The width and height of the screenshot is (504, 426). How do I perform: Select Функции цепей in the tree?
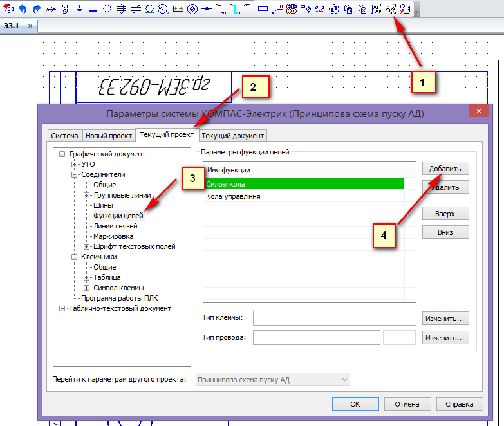tap(118, 216)
